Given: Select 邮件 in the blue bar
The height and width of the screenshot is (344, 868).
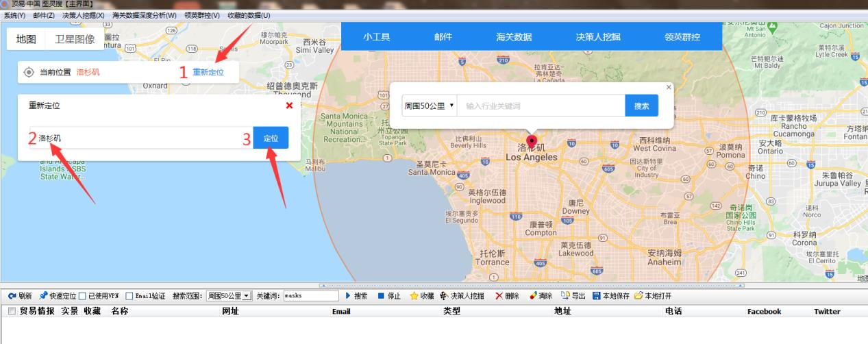Looking at the screenshot, I should pos(443,37).
